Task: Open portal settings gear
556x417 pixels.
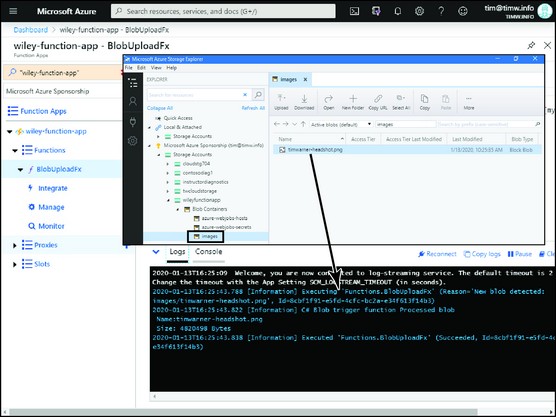Action: [x=419, y=11]
